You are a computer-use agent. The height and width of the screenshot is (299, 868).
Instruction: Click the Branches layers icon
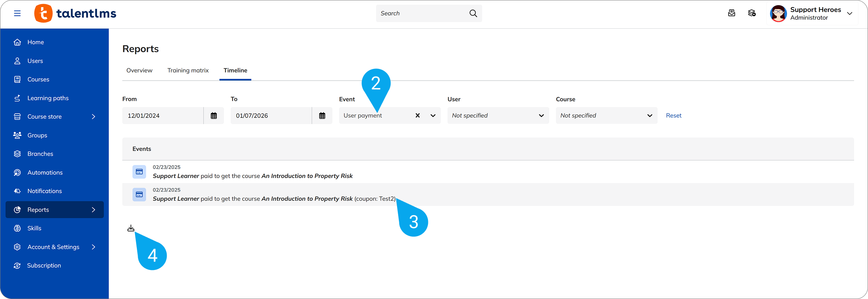[17, 154]
